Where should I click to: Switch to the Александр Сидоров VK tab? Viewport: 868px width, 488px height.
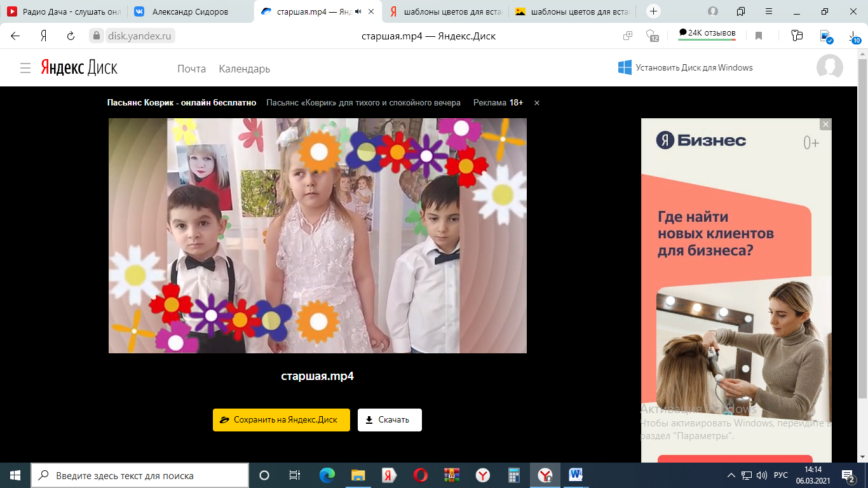click(x=190, y=11)
